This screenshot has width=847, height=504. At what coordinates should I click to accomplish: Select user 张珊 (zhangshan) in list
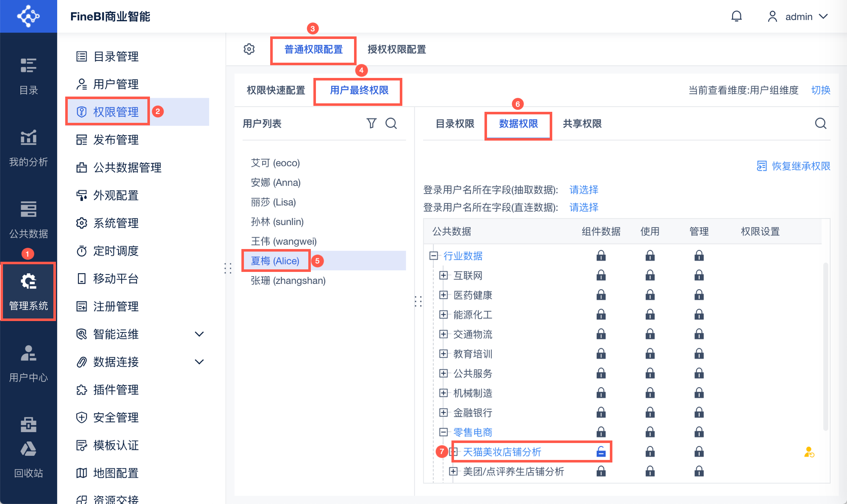288,280
